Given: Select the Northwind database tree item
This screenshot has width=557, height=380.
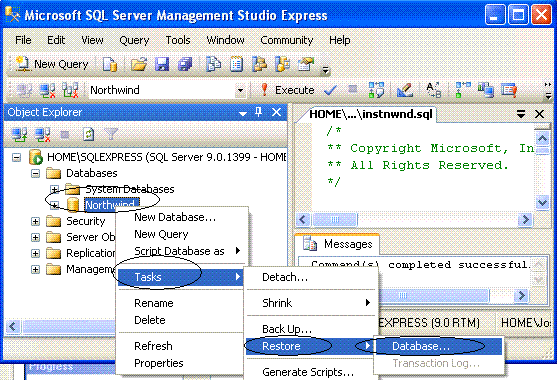Looking at the screenshot, I should tap(111, 205).
